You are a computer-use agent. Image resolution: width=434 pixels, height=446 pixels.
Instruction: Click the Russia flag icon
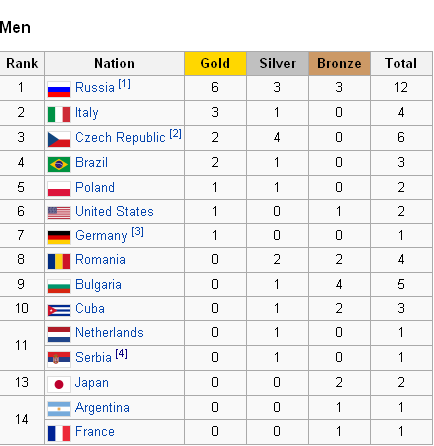click(59, 89)
